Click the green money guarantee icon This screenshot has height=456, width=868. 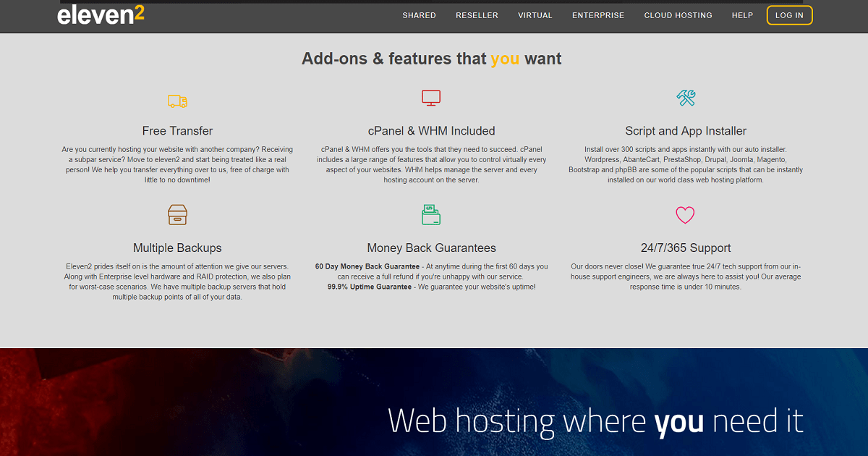tap(431, 214)
